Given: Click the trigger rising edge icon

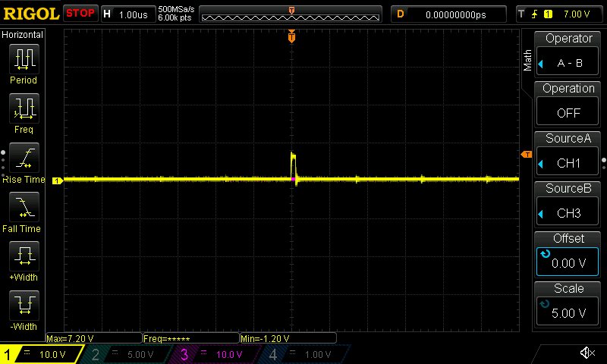Looking at the screenshot, I should [x=535, y=14].
